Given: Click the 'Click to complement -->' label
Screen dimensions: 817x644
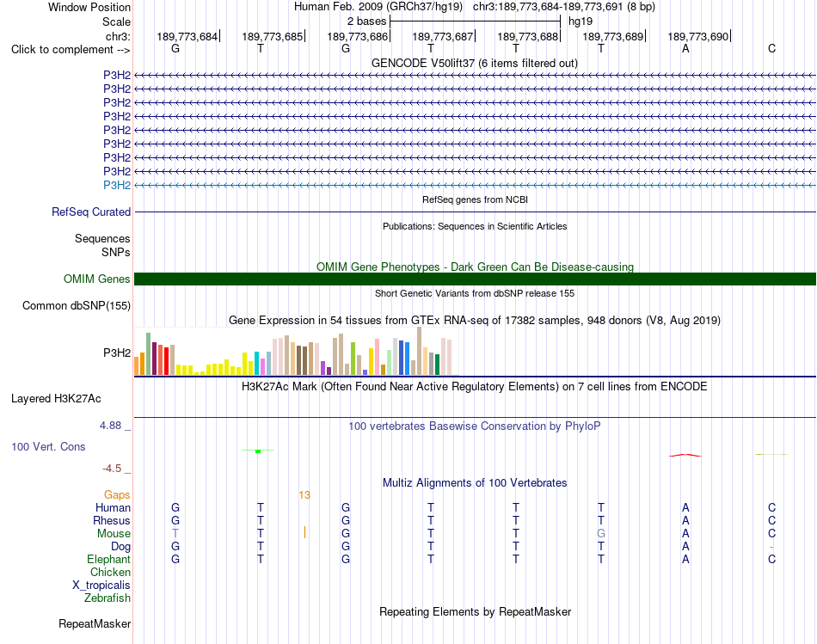Looking at the screenshot, I should click(x=71, y=50).
